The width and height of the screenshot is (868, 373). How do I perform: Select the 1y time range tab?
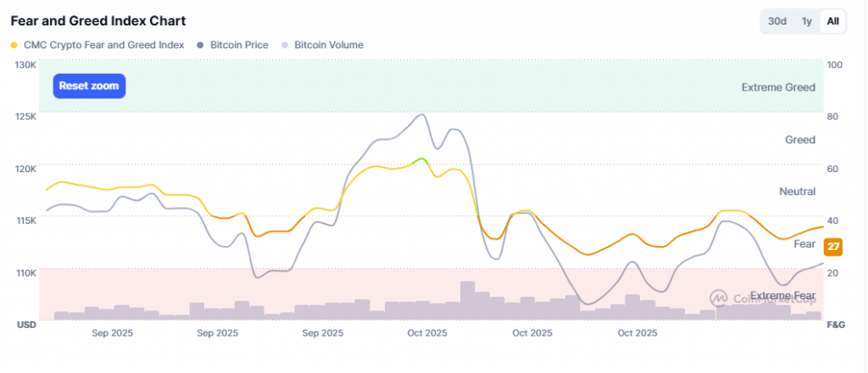[807, 21]
